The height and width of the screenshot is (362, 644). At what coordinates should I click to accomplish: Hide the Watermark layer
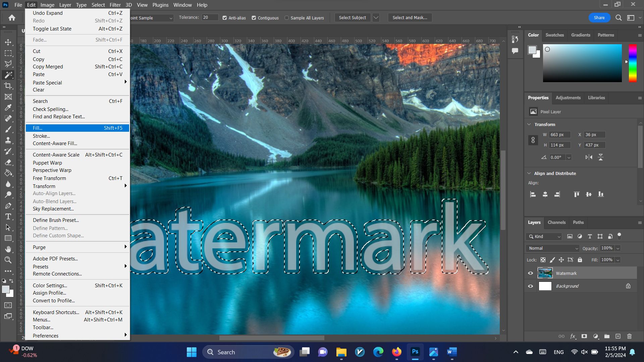531,273
